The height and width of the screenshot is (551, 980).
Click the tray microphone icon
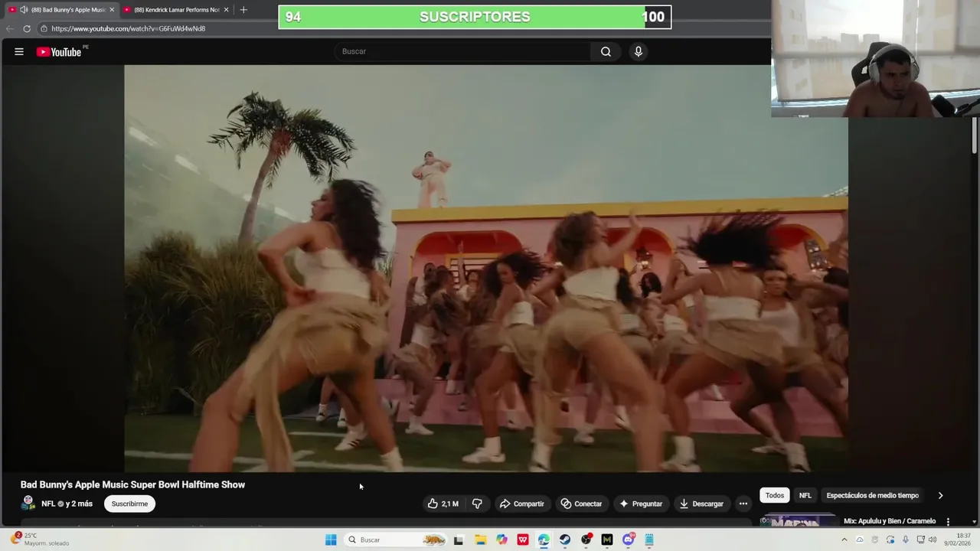tap(905, 540)
